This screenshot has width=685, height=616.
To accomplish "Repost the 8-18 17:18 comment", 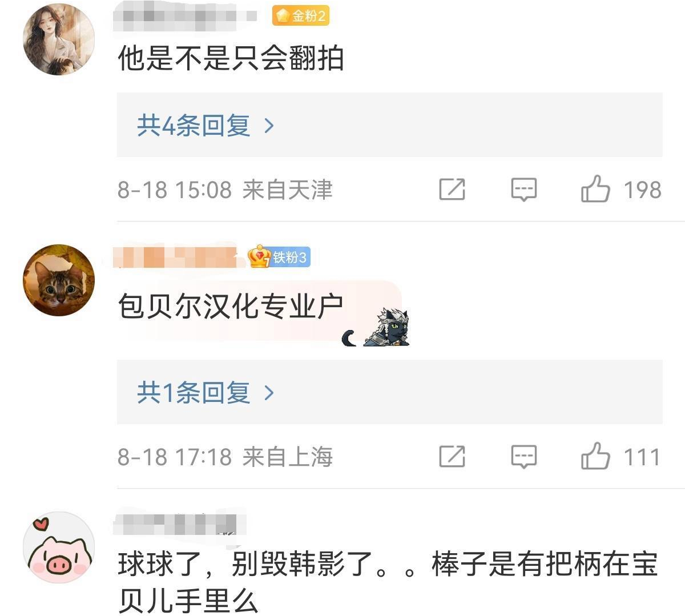I will tap(452, 457).
